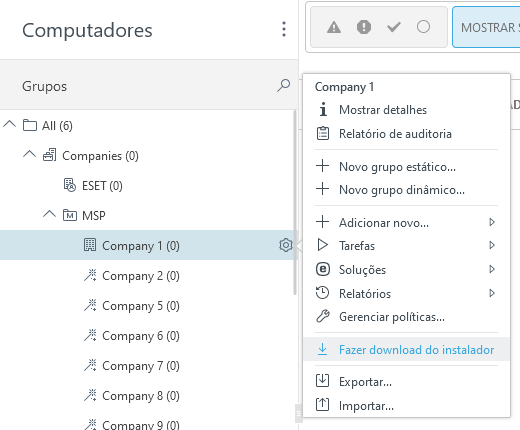Click the info icon beside Mostrar detalhes

(323, 109)
